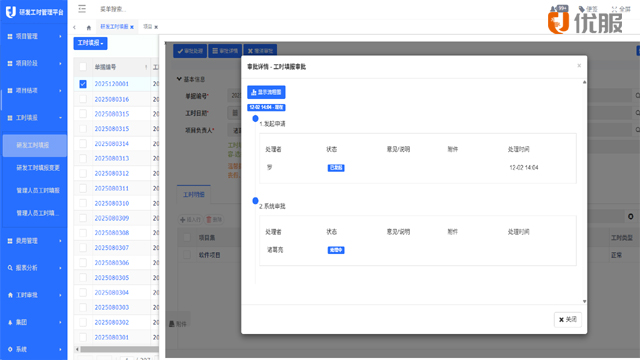Check the checkbox beside 软件项目 row
Image resolution: width=640 pixels, height=360 pixels.
click(187, 255)
